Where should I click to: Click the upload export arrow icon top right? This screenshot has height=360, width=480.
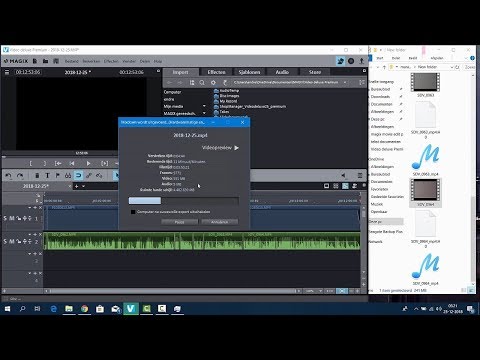click(x=362, y=61)
